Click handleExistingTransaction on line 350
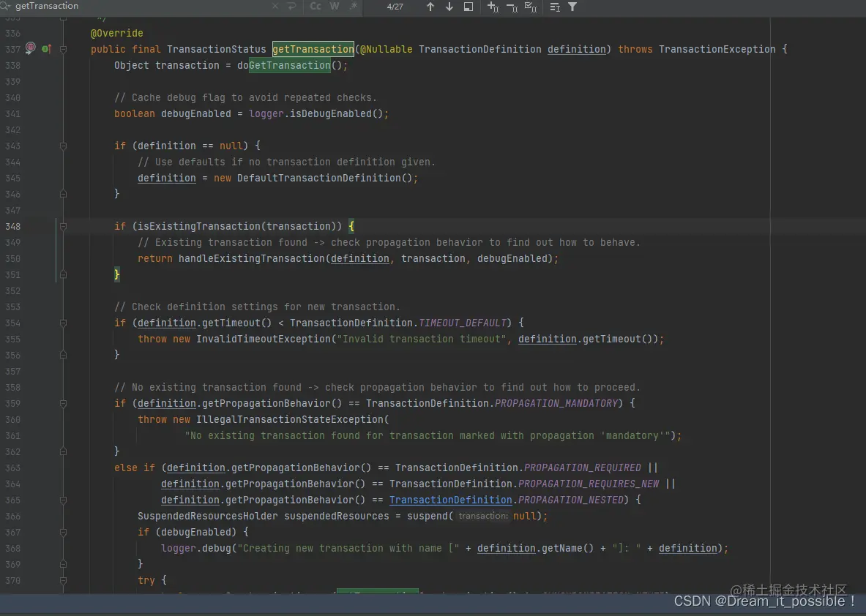Screen dimensions: 866x616 pos(252,258)
